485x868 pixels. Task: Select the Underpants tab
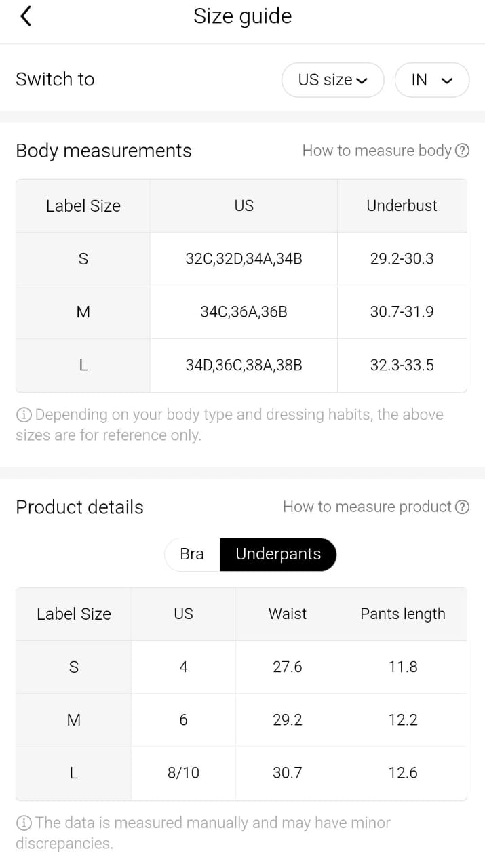click(278, 554)
